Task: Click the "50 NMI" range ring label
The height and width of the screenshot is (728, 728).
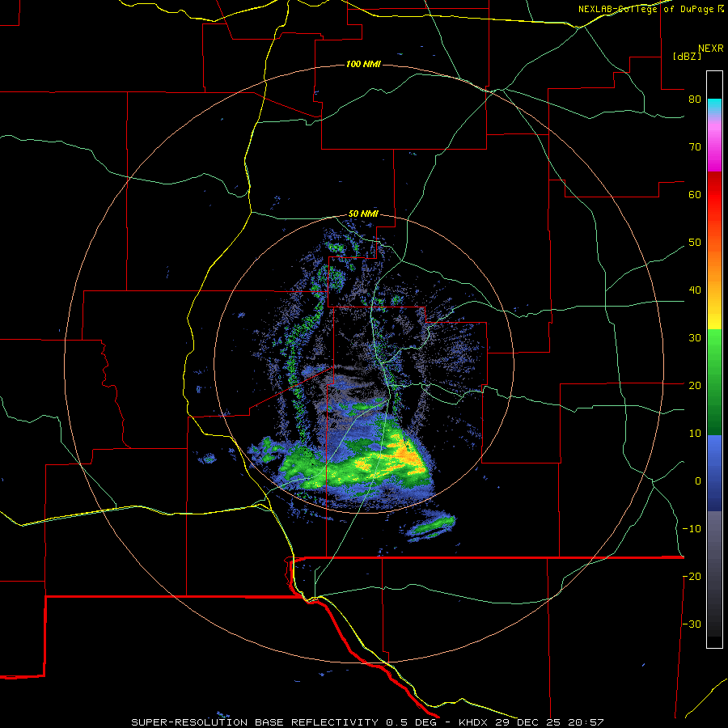Action: coord(363,214)
